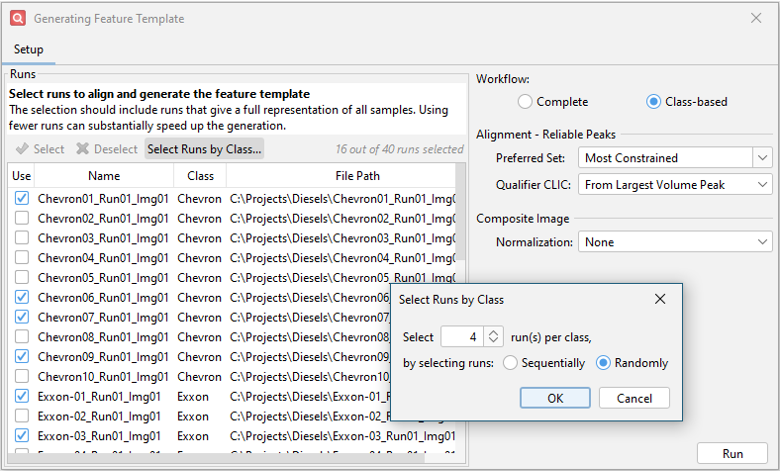The height and width of the screenshot is (471, 780).
Task: Check the Chevron04_Run01_Img01 run
Action: (x=21, y=257)
